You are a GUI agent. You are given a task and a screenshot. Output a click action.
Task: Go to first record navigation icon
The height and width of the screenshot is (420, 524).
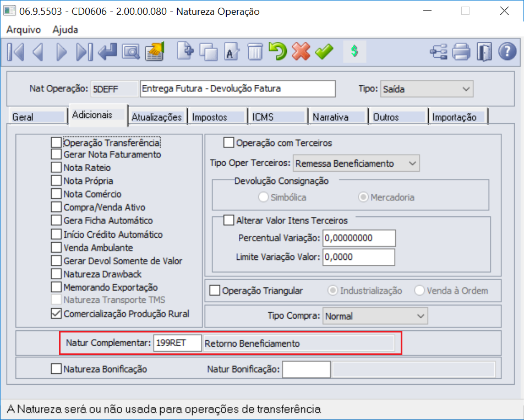coord(15,52)
